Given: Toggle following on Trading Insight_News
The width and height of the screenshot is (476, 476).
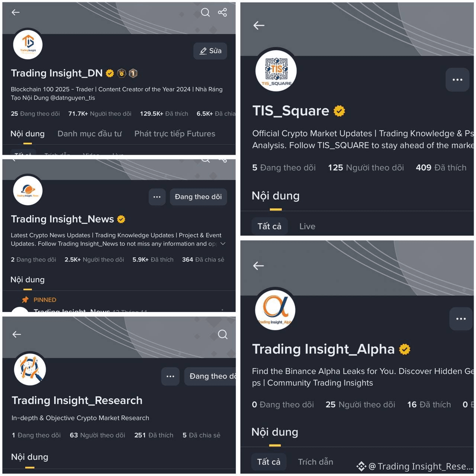Looking at the screenshot, I should 198,197.
